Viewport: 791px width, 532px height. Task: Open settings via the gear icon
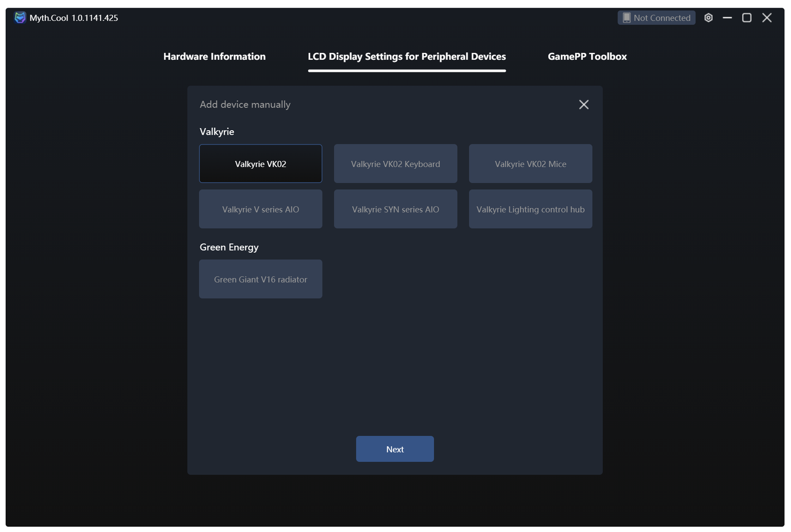pyautogui.click(x=709, y=17)
